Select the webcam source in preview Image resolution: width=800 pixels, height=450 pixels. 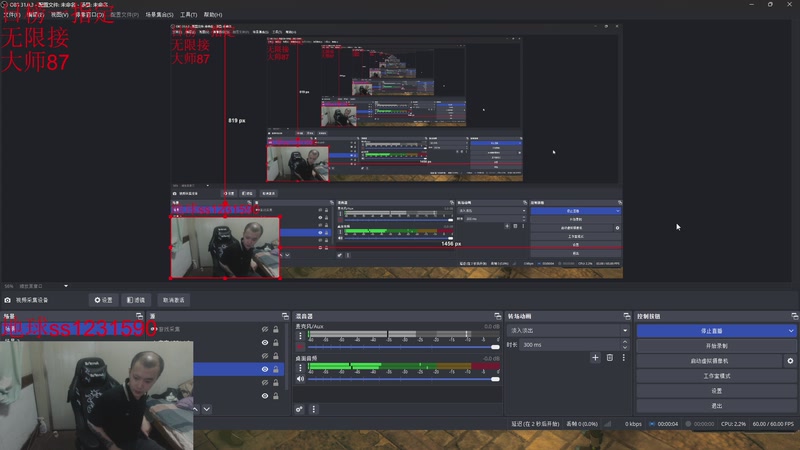click(225, 247)
